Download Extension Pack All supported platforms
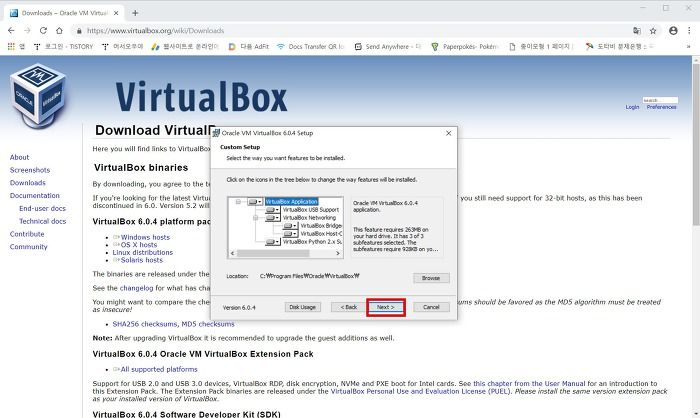This screenshot has height=418, width=700. coord(159,369)
